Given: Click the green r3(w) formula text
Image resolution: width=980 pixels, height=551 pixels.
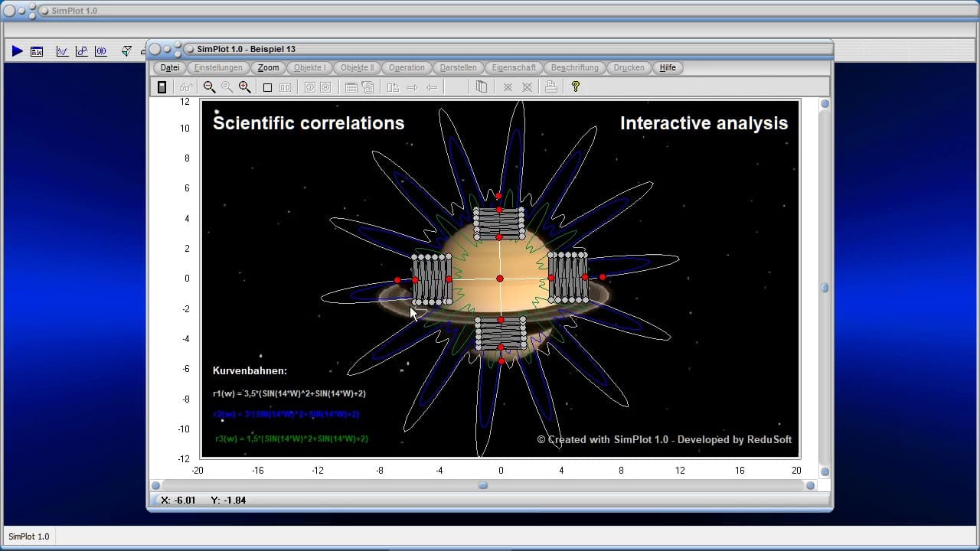Looking at the screenshot, I should pyautogui.click(x=292, y=439).
